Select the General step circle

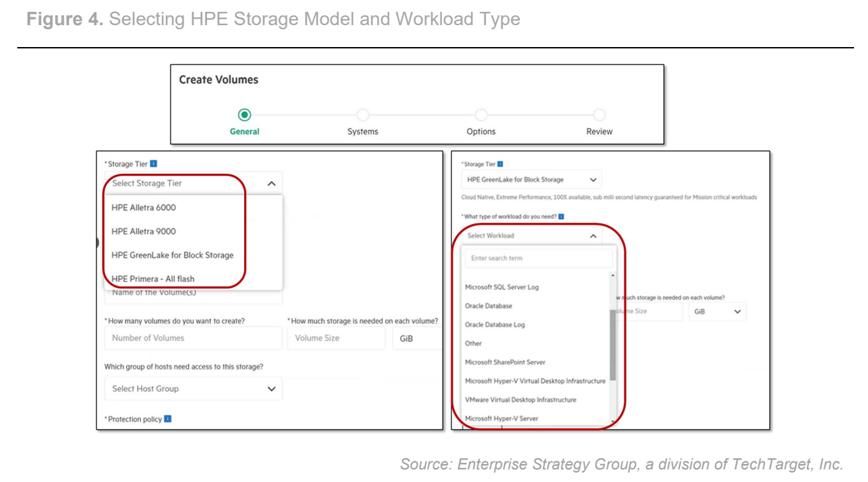[244, 115]
